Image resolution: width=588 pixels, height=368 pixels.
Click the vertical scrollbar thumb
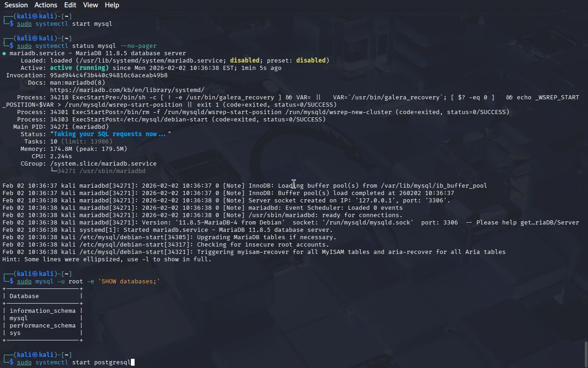pos(586,353)
